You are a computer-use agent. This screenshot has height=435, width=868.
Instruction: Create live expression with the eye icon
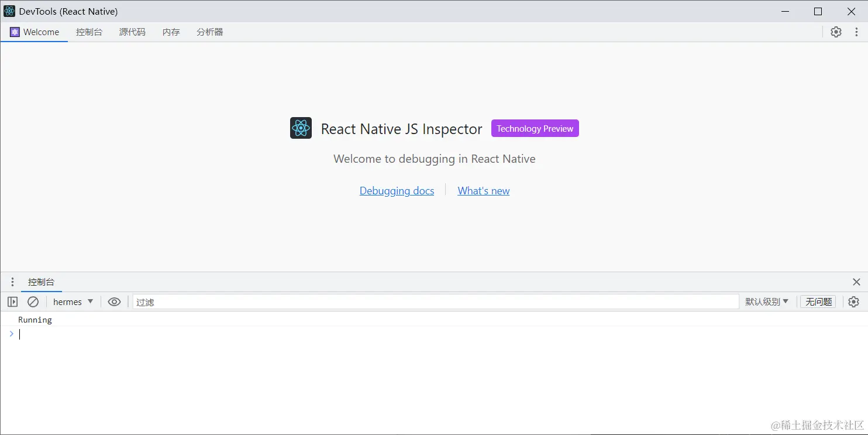[x=114, y=302]
